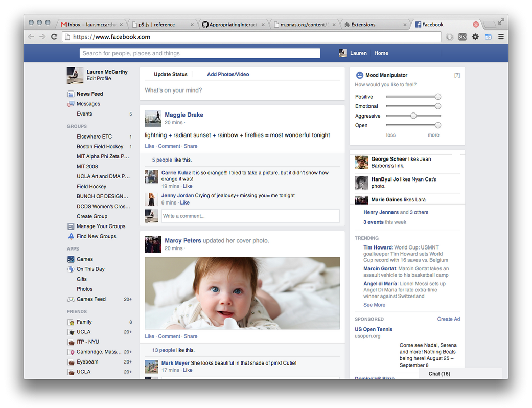
Task: Click the Edit Profile link
Action: tap(99, 78)
